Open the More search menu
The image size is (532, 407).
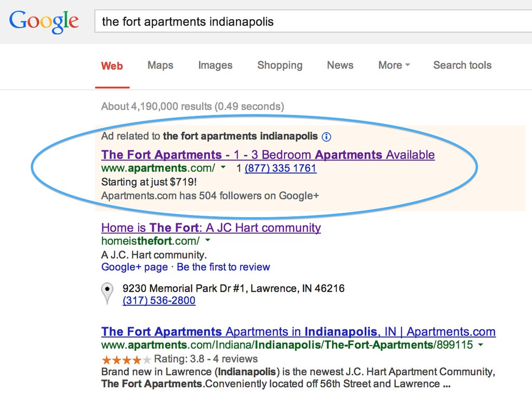tap(394, 65)
